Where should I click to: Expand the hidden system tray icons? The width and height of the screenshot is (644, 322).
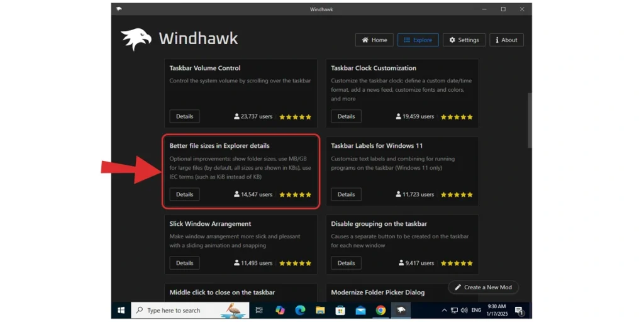[444, 311]
